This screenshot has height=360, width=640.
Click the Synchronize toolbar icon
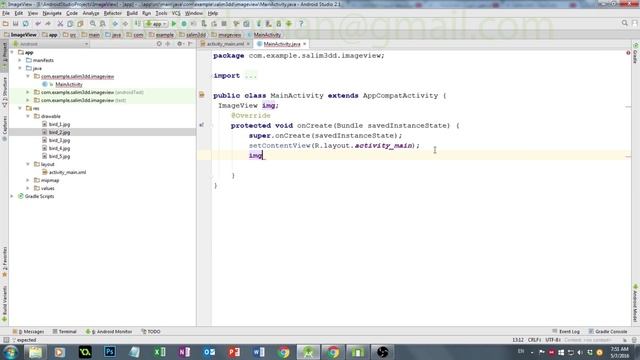[x=25, y=24]
